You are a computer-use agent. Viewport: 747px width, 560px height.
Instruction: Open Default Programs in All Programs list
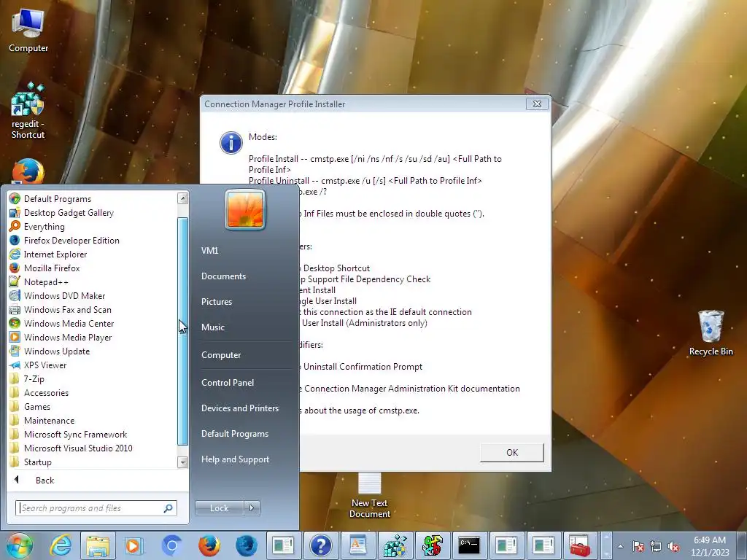[x=57, y=199]
